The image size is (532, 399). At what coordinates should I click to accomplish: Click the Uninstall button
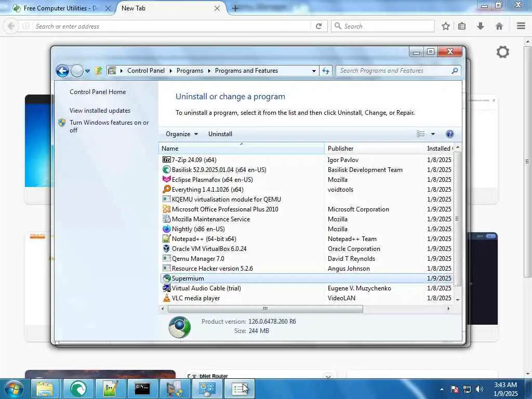pyautogui.click(x=220, y=134)
